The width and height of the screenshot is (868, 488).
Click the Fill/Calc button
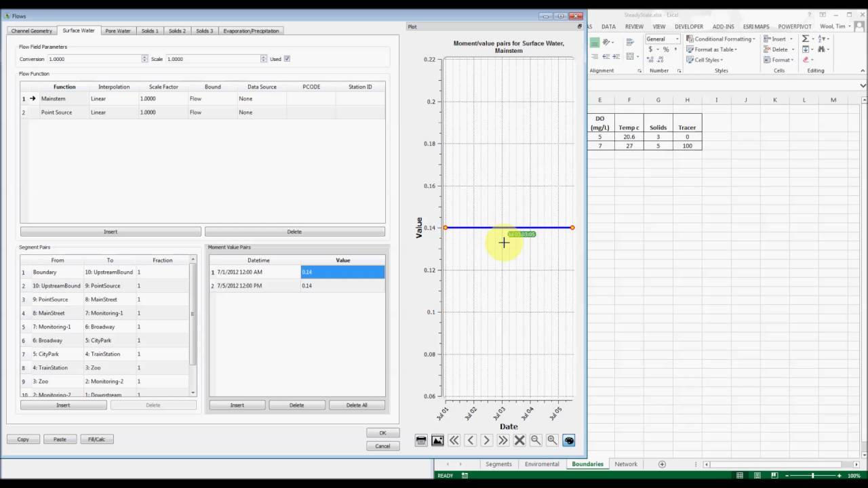[96, 439]
